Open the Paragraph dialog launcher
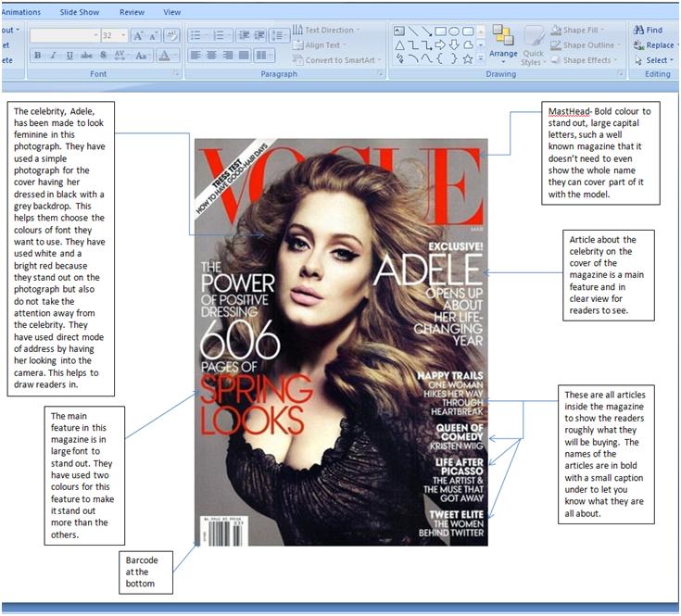The height and width of the screenshot is (616, 681). 380,74
